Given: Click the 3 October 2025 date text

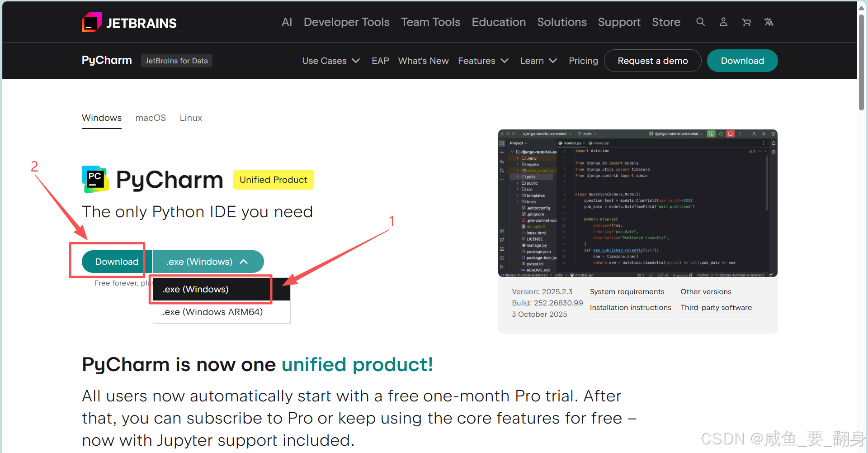Looking at the screenshot, I should point(539,315).
